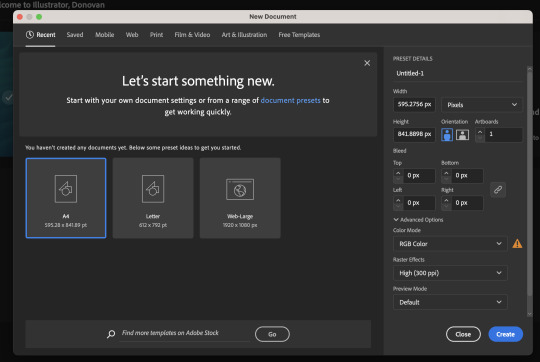
Task: Decrease the Top bleed value
Action: pyautogui.click(x=398, y=179)
